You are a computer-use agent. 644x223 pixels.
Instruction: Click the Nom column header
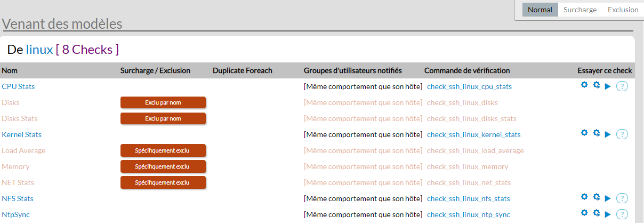(9, 70)
